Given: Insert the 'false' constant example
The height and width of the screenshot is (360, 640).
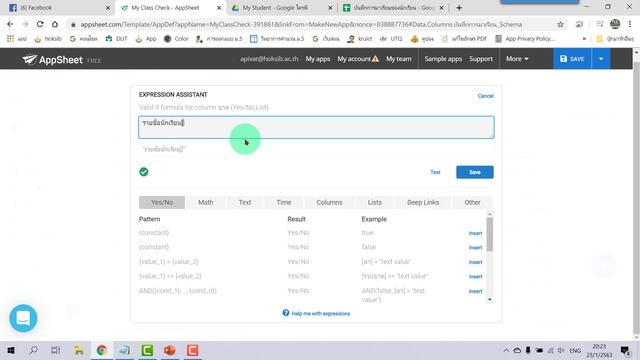Looking at the screenshot, I should [x=475, y=248].
